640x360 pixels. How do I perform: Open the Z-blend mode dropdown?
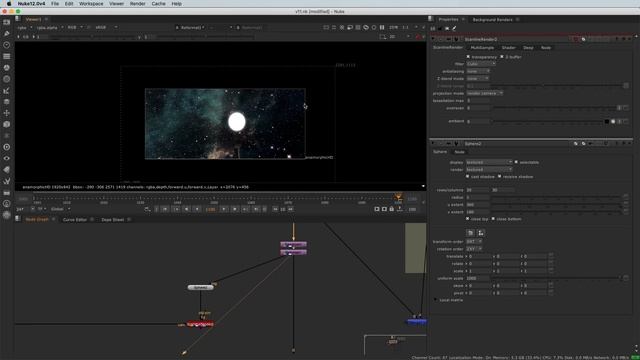pyautogui.click(x=478, y=78)
